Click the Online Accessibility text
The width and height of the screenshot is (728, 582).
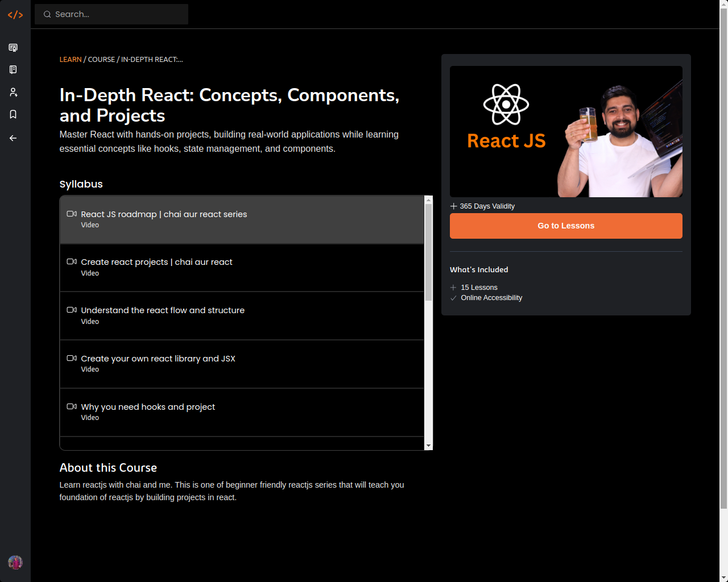491,298
